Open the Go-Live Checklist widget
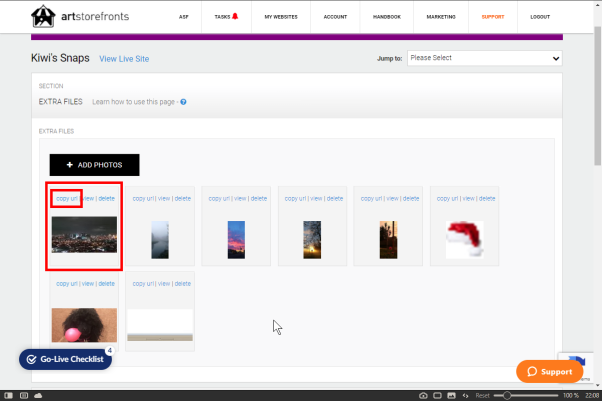The width and height of the screenshot is (602, 401). pyautogui.click(x=66, y=359)
